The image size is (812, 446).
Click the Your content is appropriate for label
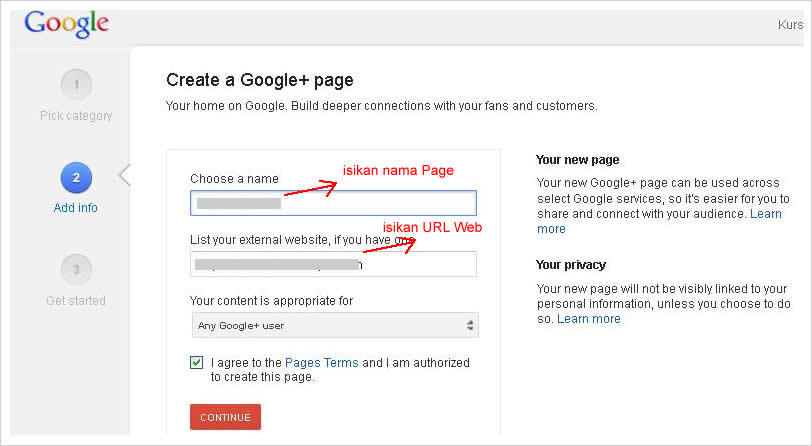[x=271, y=301]
